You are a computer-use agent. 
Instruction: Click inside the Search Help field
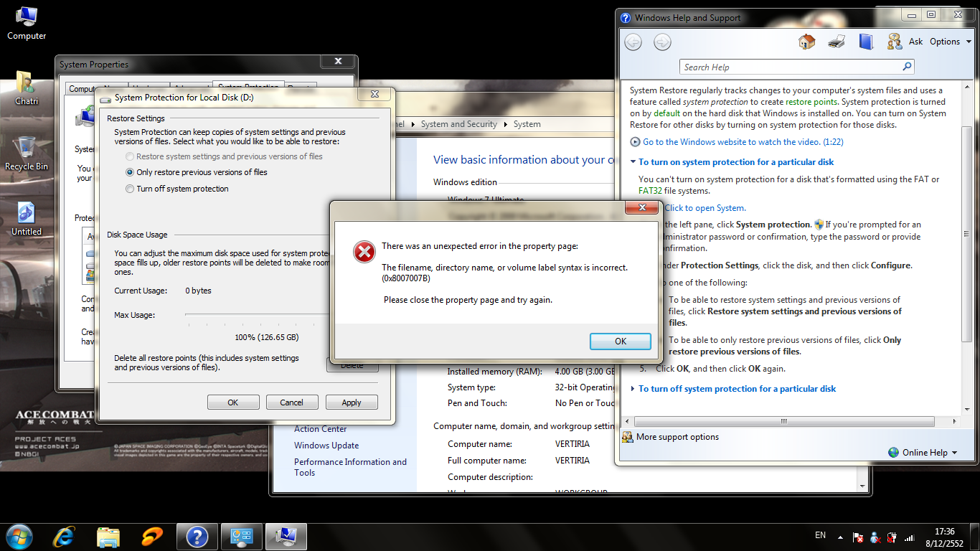click(x=791, y=67)
